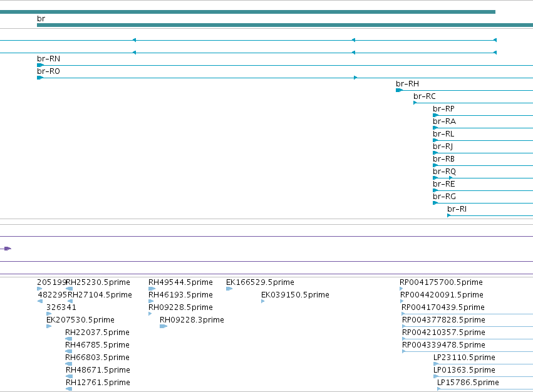Select the br-RJ transcript label
The height and width of the screenshot is (392, 533).
443,147
